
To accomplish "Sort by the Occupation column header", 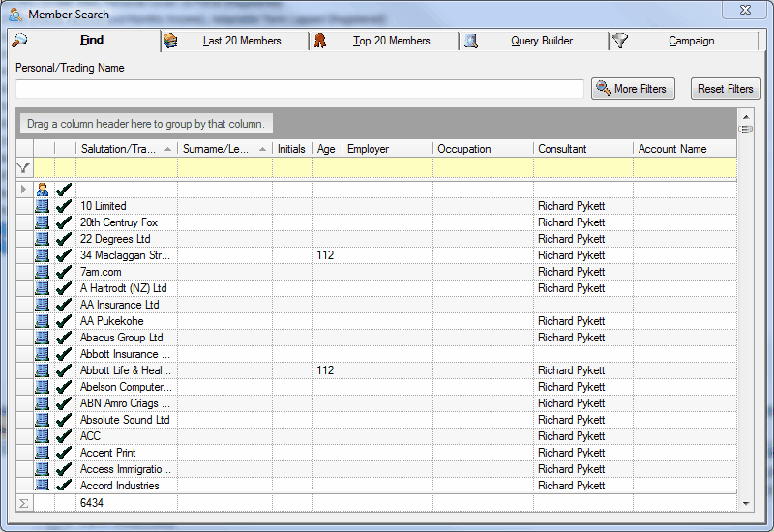I will point(483,149).
